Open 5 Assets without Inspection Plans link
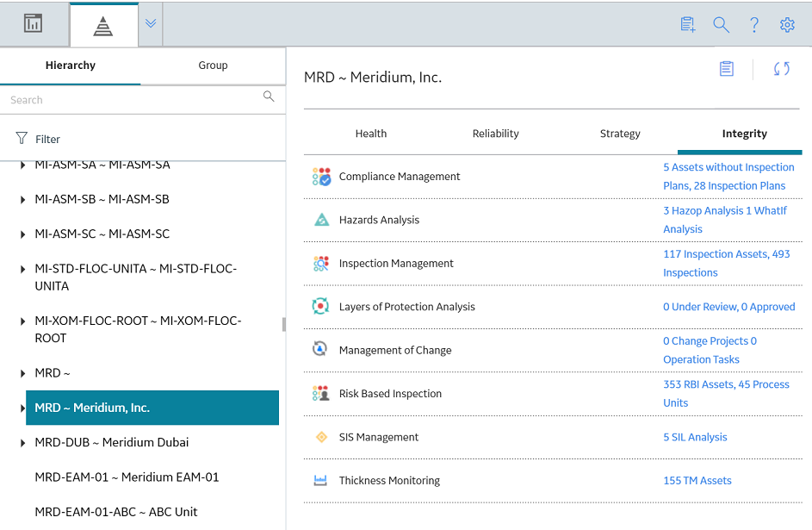The image size is (812, 530). point(728,177)
